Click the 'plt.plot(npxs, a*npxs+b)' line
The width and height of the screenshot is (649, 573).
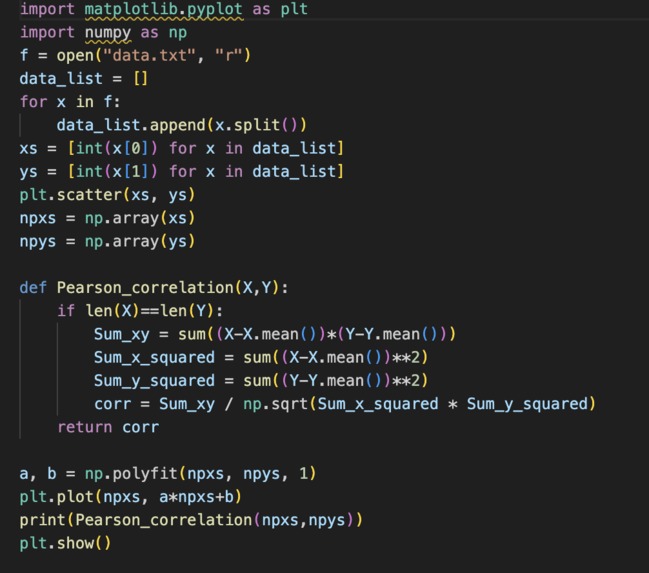[x=131, y=497]
